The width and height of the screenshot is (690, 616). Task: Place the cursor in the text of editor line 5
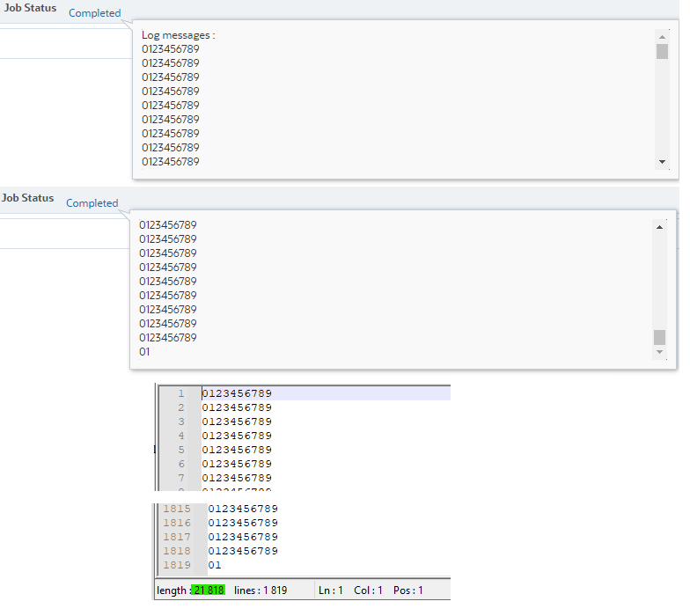click(x=237, y=450)
